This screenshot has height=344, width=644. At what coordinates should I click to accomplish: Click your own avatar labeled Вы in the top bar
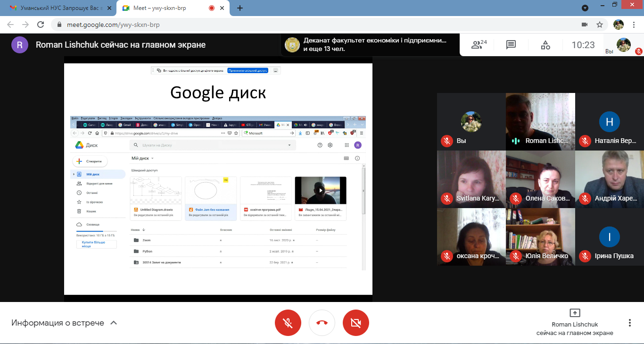coord(623,45)
